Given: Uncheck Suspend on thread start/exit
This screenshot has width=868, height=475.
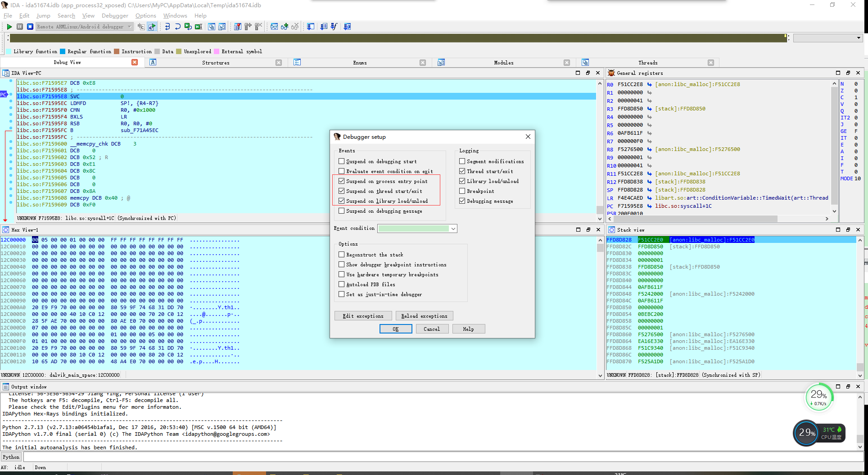Looking at the screenshot, I should point(341,191).
